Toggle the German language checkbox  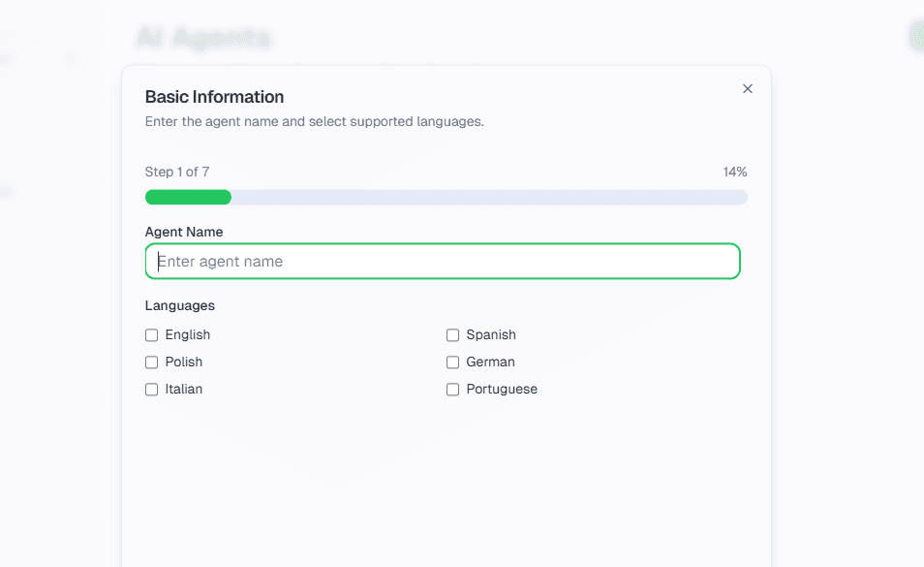point(452,362)
